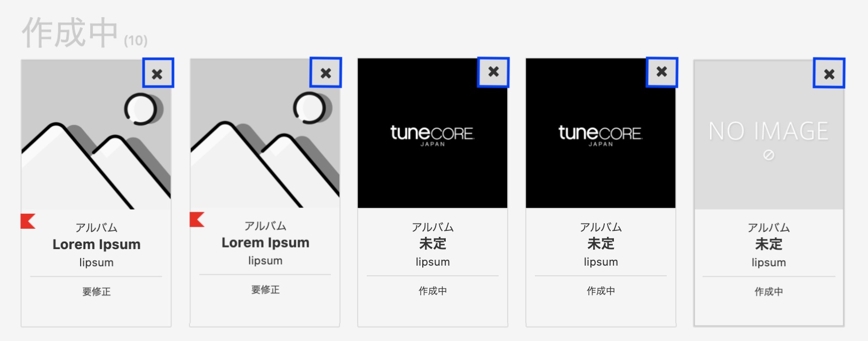Select fourth card's TuneCore Japan artwork
Viewport: 868px width, 341px height.
pos(601,133)
